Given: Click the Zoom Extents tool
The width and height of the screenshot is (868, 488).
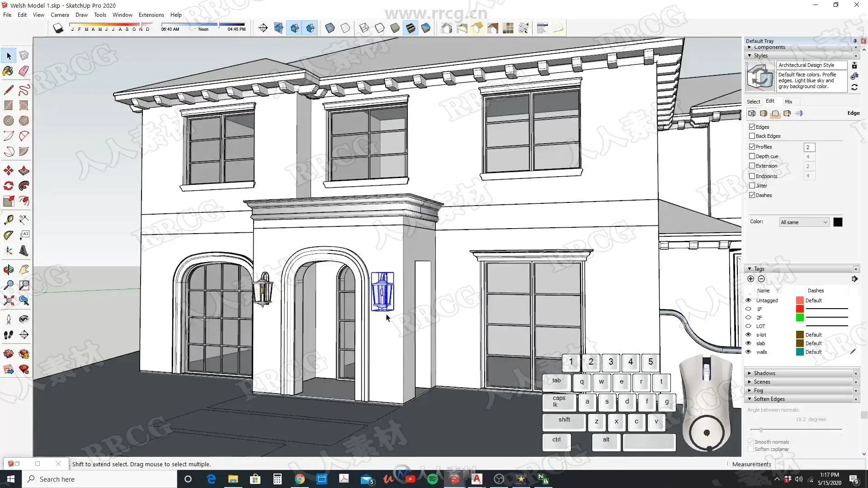Looking at the screenshot, I should pos(8,300).
